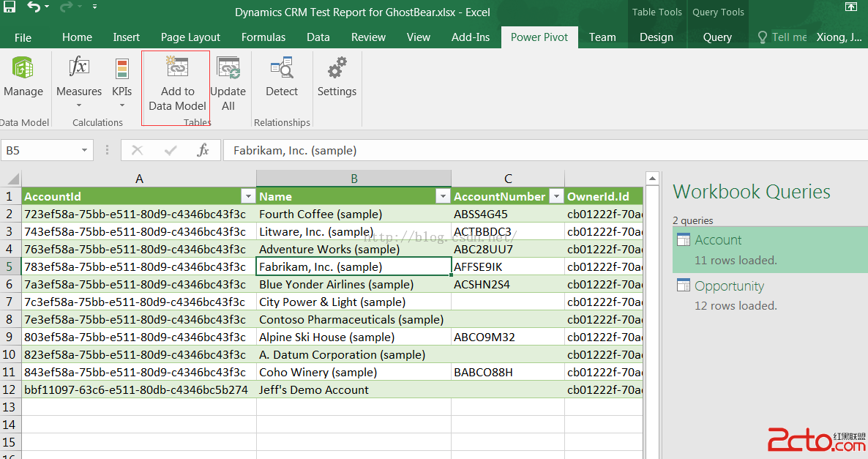Click the ribbon display options icon

[851, 7]
